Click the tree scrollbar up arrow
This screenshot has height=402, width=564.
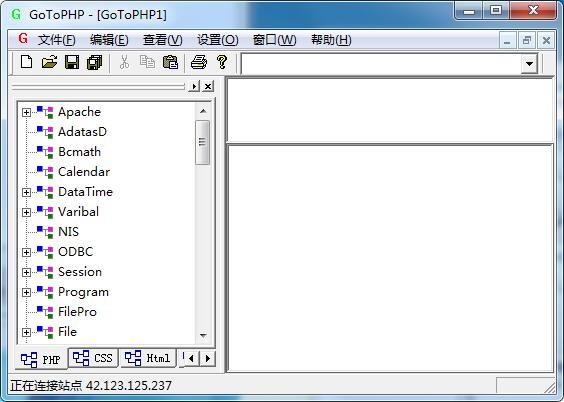(x=203, y=111)
